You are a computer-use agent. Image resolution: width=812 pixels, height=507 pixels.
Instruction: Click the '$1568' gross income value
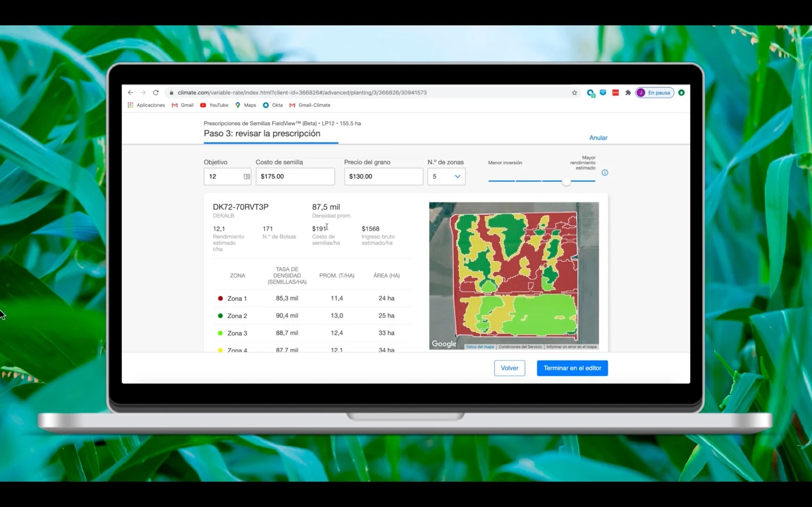(x=370, y=229)
